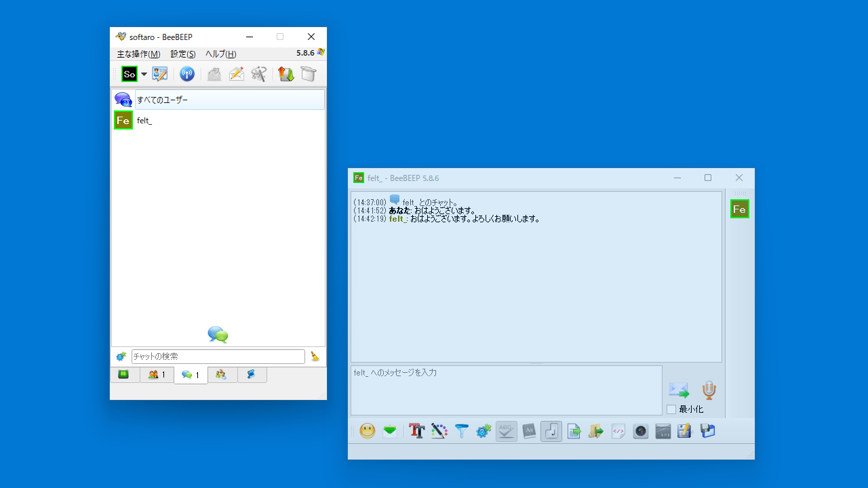The image size is (868, 488).
Task: Click the microphone voice message icon
Action: click(x=709, y=390)
